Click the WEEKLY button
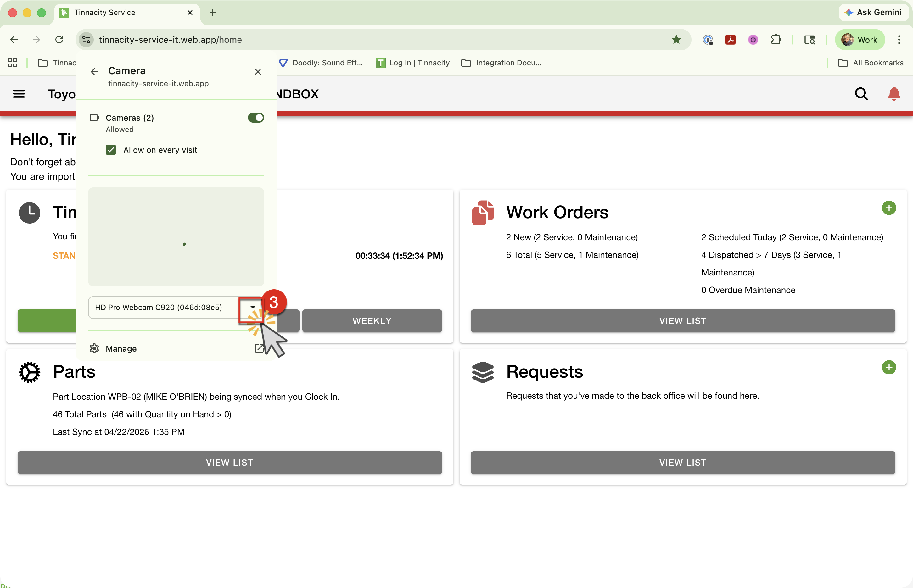Screen dimensions: 913x588 [372, 321]
